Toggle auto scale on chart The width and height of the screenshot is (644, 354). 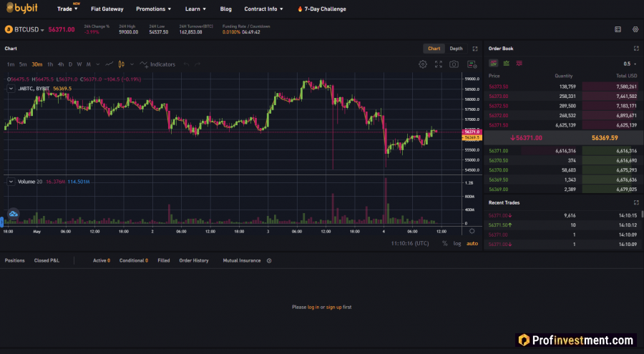point(472,244)
